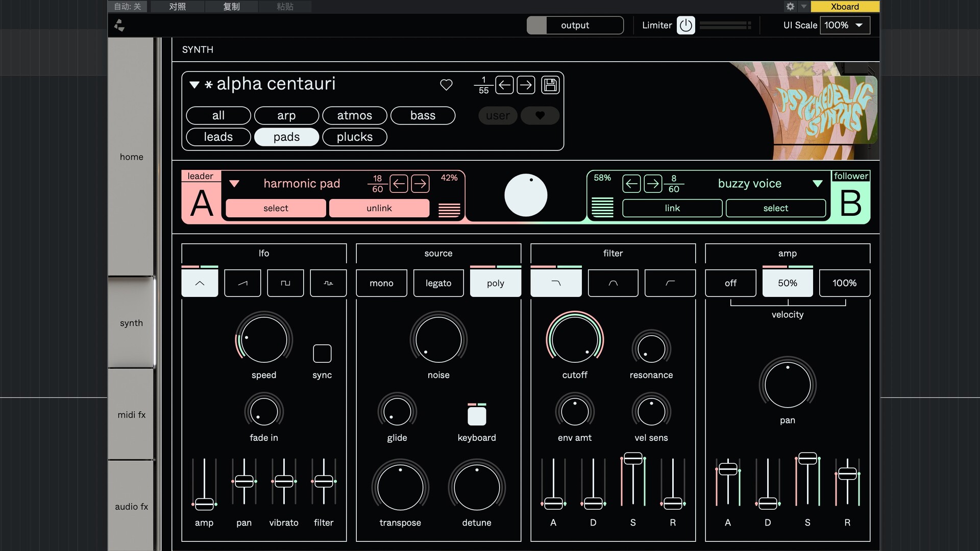Save the current preset with floppy icon

pyautogui.click(x=550, y=85)
